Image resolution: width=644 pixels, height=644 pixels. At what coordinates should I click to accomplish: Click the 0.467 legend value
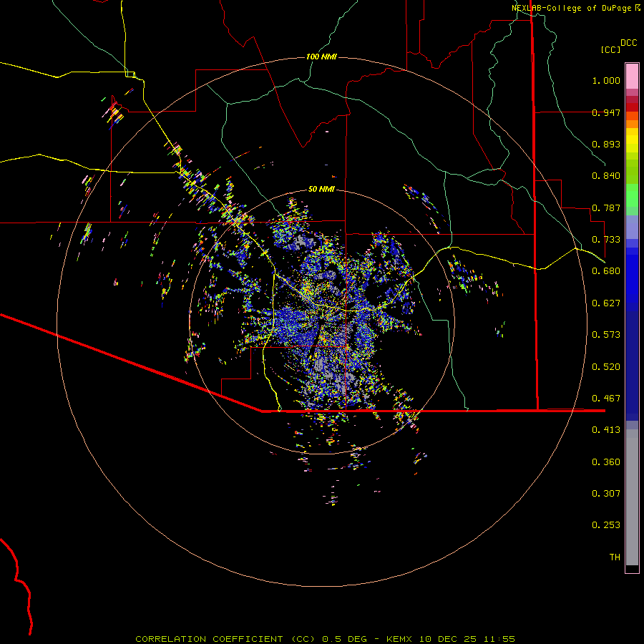pos(606,399)
